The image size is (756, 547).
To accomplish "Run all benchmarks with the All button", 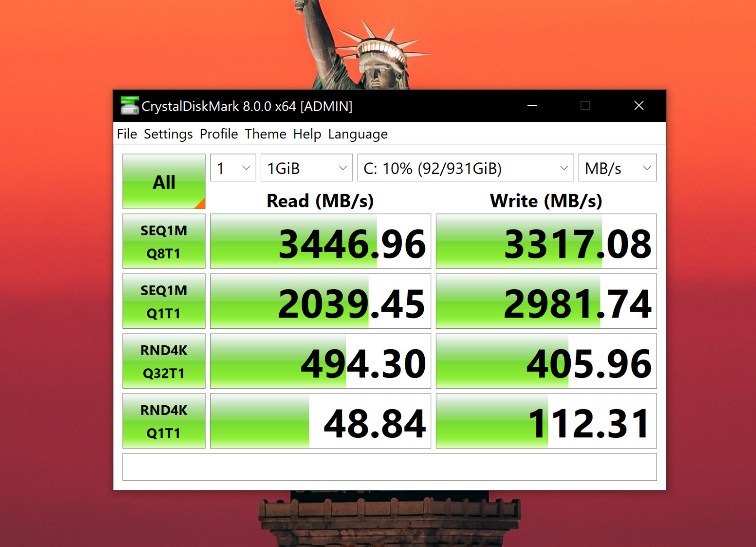I will click(164, 181).
